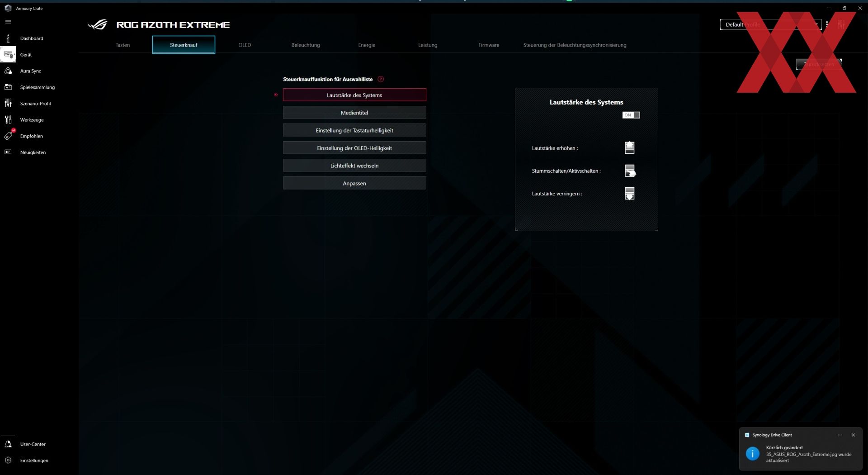Click the ROG AZOTH EXTREME device title
This screenshot has width=868, height=475.
click(x=173, y=25)
